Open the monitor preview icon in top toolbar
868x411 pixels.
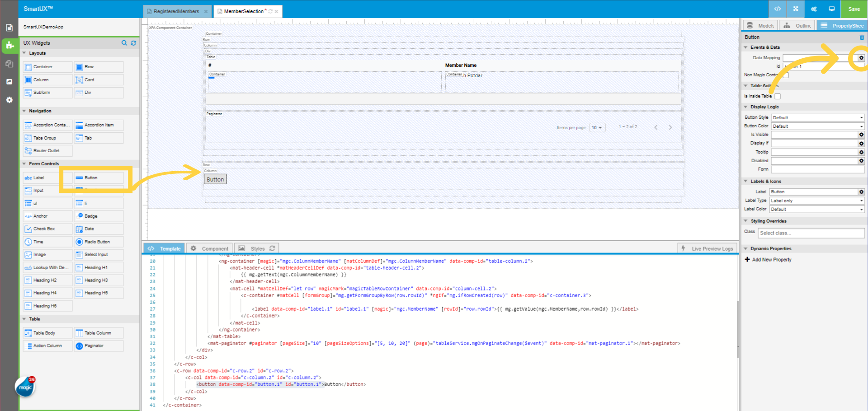(x=831, y=9)
